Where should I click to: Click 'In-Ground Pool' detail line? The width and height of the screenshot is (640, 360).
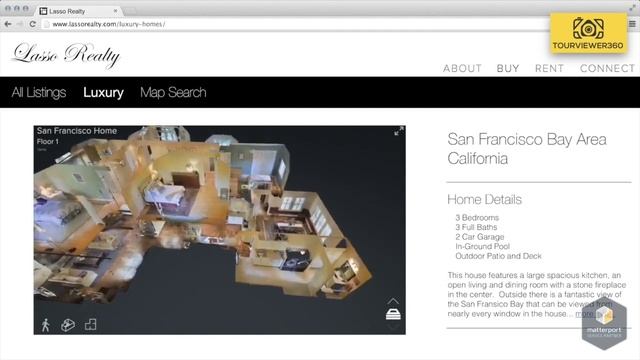pyautogui.click(x=482, y=246)
